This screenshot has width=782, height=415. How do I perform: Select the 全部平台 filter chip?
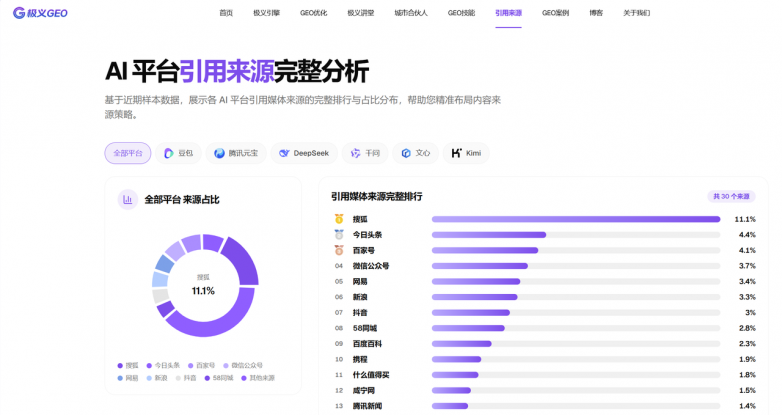(128, 153)
